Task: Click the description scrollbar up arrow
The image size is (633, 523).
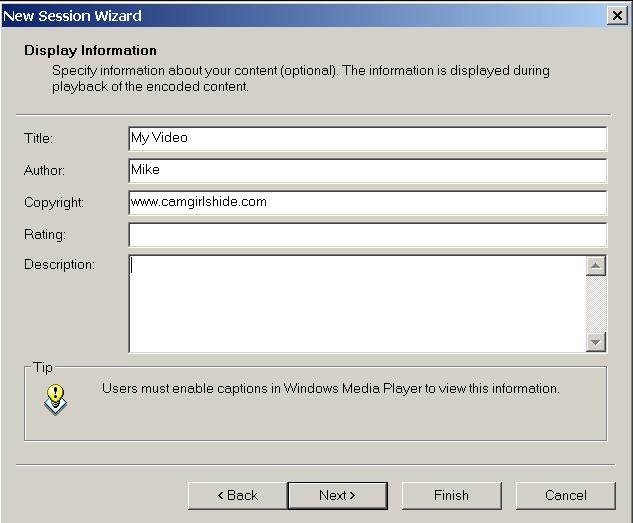Action: click(596, 266)
